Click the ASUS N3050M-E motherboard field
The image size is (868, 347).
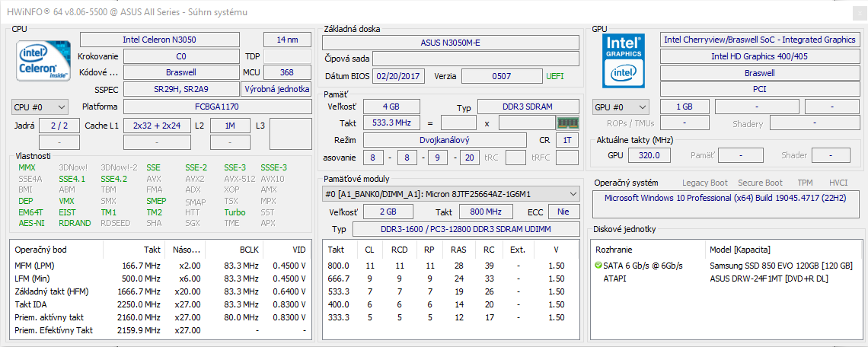click(450, 43)
